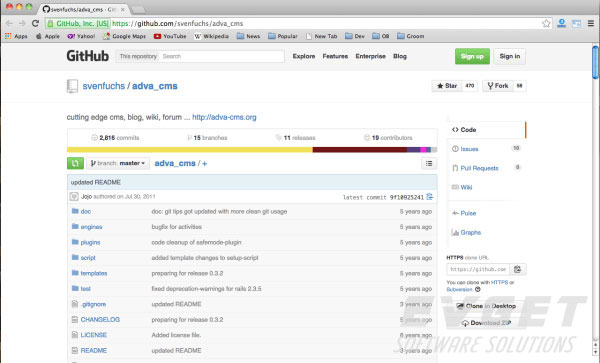Click the browser back arrow

9,23
